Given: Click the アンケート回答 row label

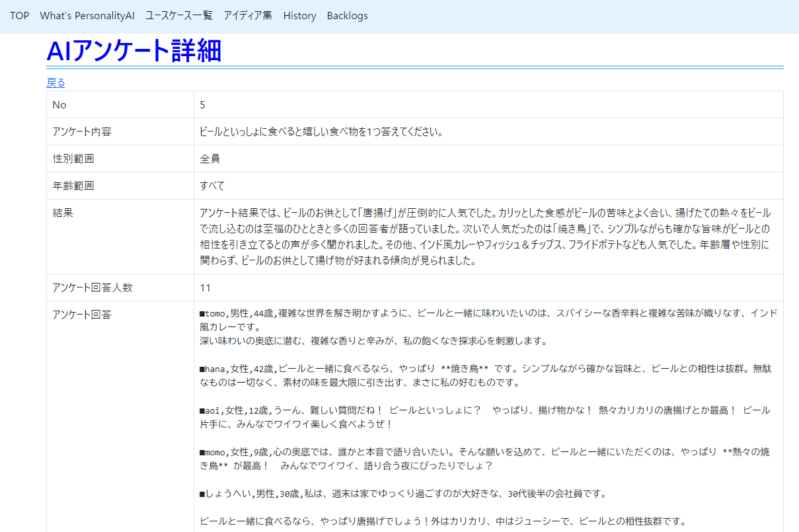Looking at the screenshot, I should click(82, 315).
